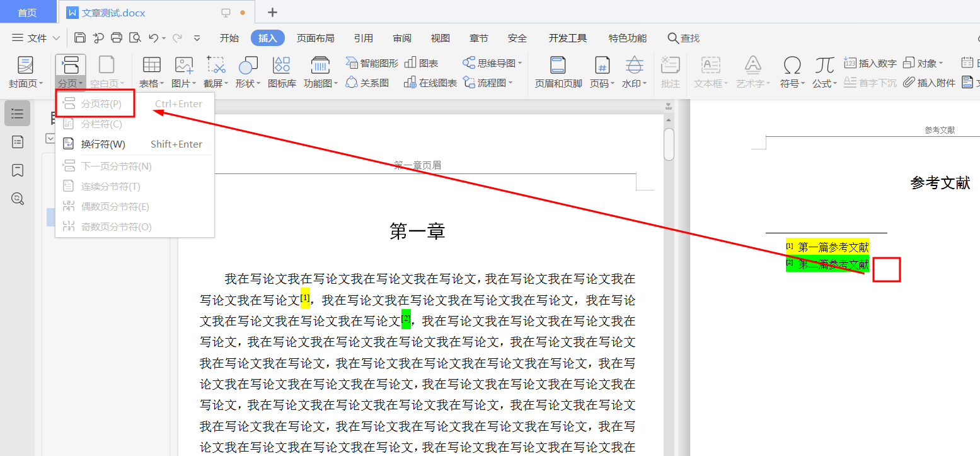The image size is (980, 456).
Task: Click the Redo arrow icon
Action: pos(178,38)
